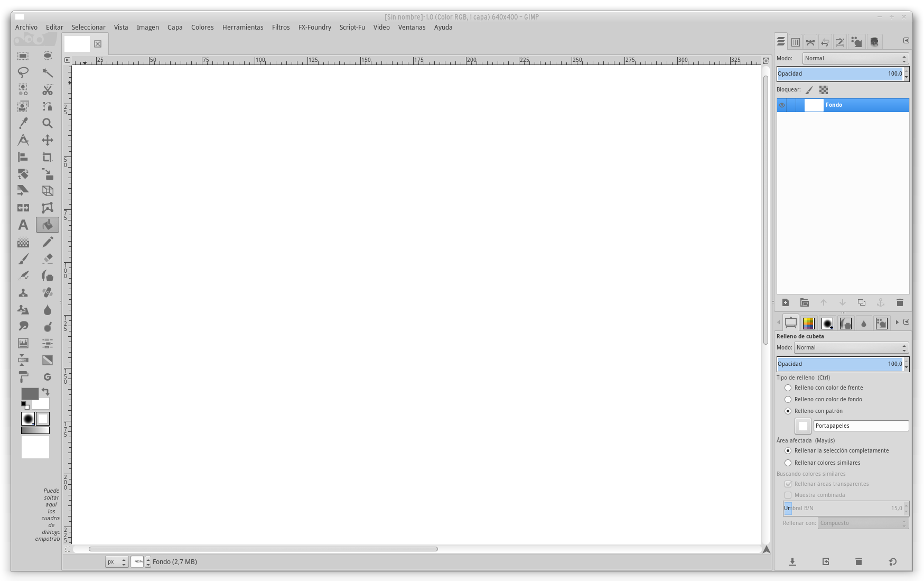924x581 pixels.
Task: Select the Smudge tool
Action: pyautogui.click(x=23, y=326)
